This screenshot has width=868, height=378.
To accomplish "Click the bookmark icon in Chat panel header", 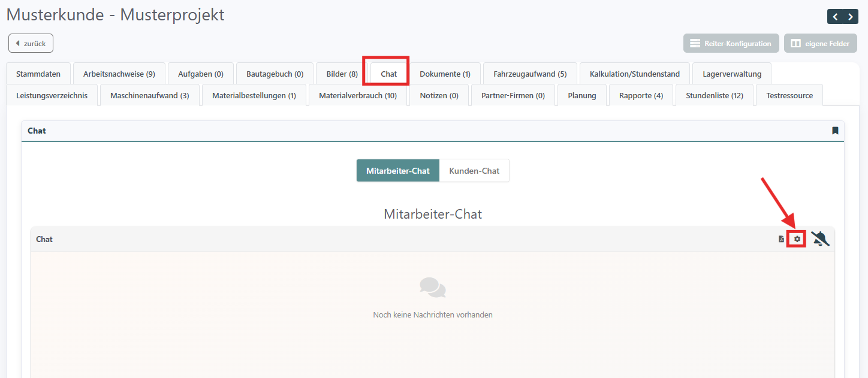I will [835, 131].
